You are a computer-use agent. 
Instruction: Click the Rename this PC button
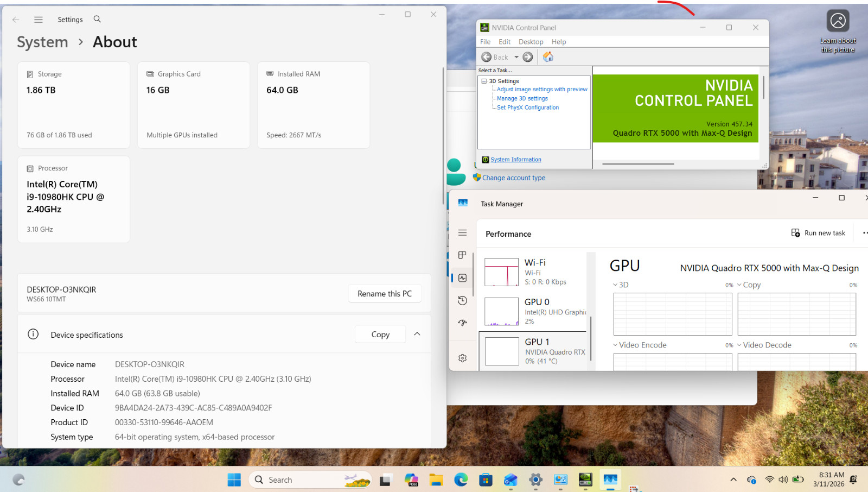385,293
